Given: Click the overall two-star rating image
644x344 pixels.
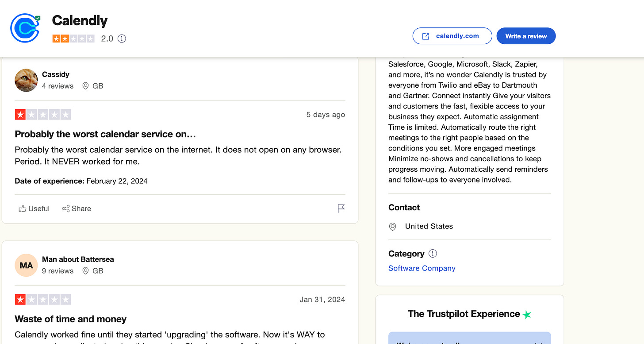Looking at the screenshot, I should (x=73, y=39).
